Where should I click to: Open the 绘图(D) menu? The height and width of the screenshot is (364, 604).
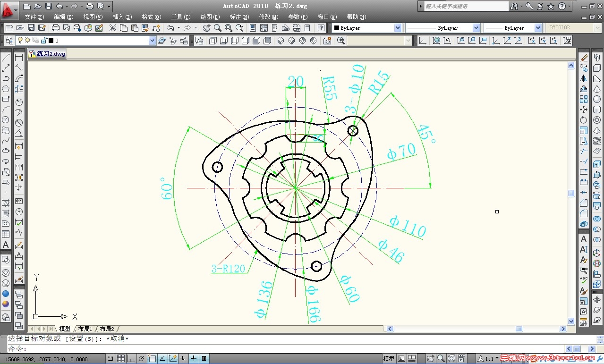[210, 17]
